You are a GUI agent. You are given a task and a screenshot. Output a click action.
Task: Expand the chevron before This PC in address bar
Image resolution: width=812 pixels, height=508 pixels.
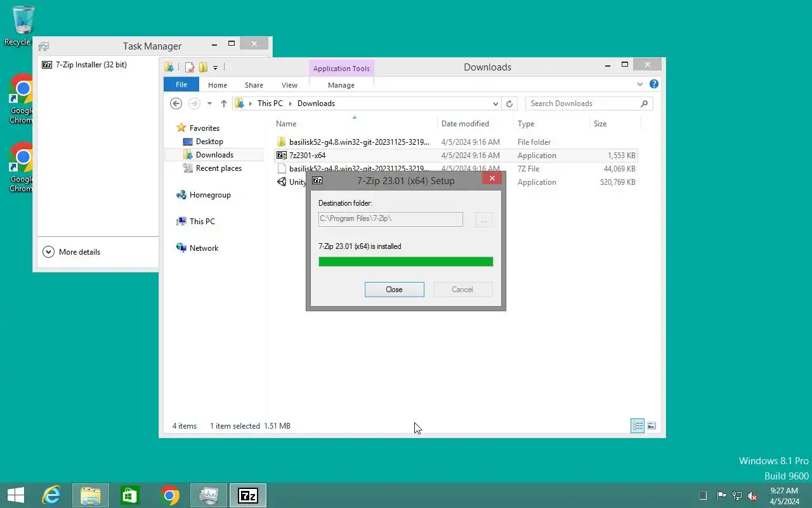[x=251, y=104]
